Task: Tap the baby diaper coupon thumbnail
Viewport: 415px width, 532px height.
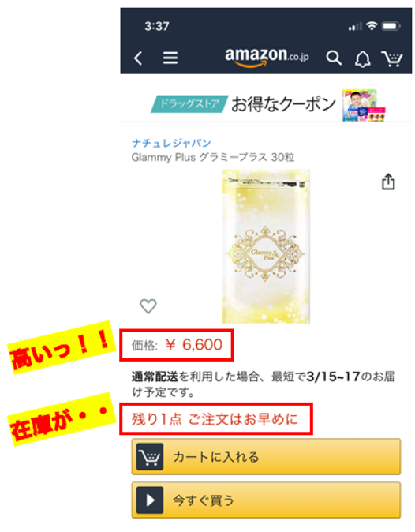Action: [364, 105]
